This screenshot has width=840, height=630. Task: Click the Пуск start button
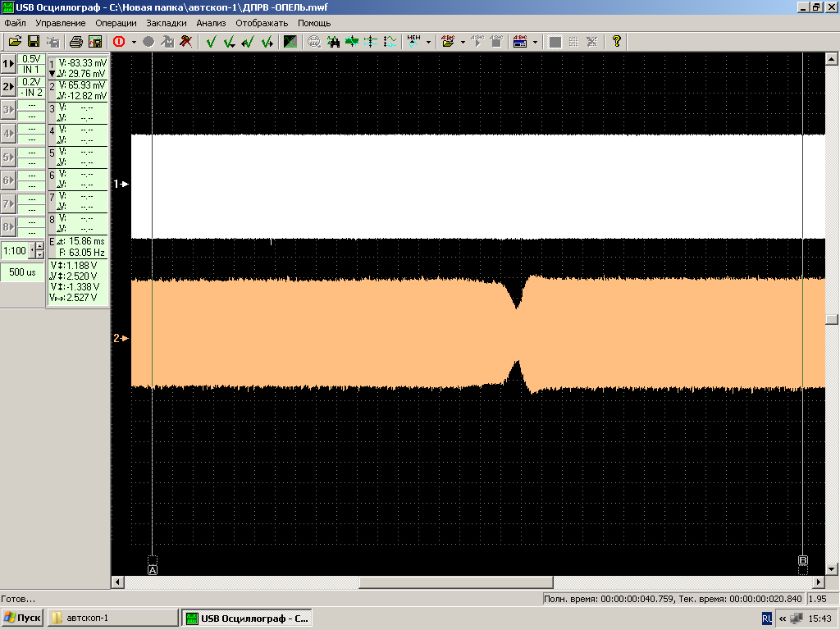pos(22,618)
